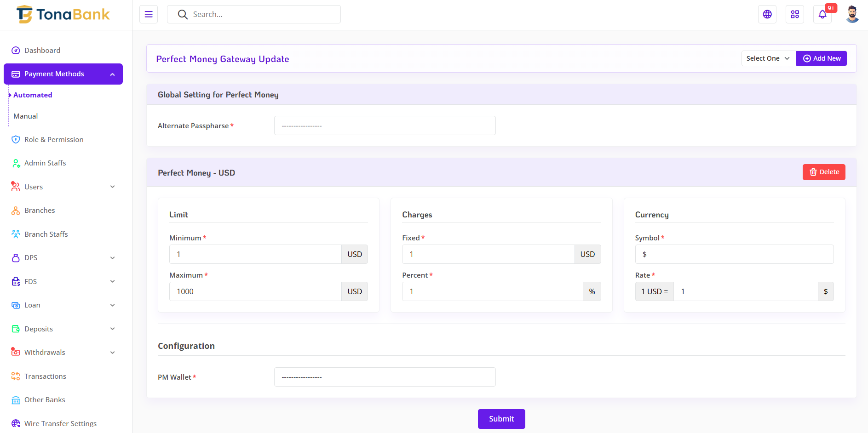The image size is (868, 433).
Task: Select the Manual payment methods item
Action: 26,116
